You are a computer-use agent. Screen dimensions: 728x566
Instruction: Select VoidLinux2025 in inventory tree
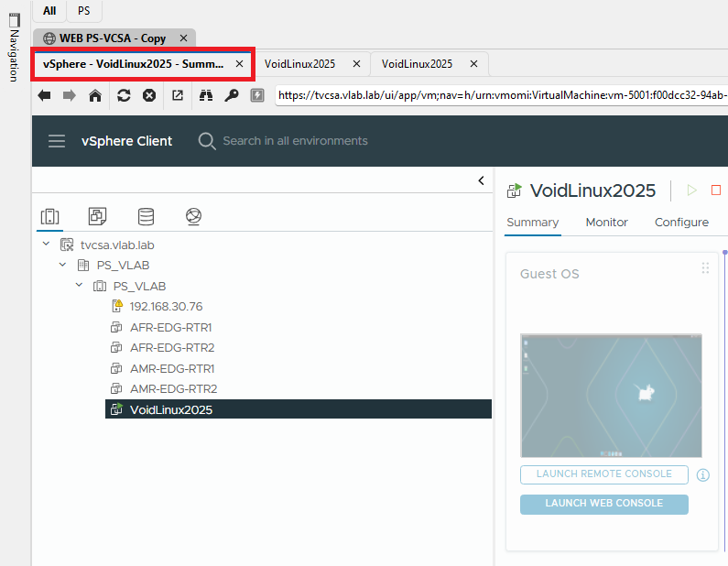tap(299, 409)
